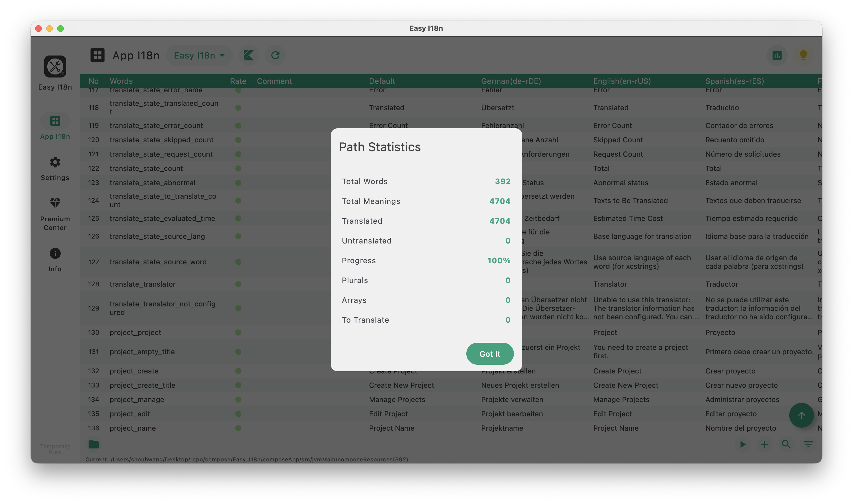Image resolution: width=853 pixels, height=504 pixels.
Task: Click the Total Meanings value 4704
Action: click(500, 201)
